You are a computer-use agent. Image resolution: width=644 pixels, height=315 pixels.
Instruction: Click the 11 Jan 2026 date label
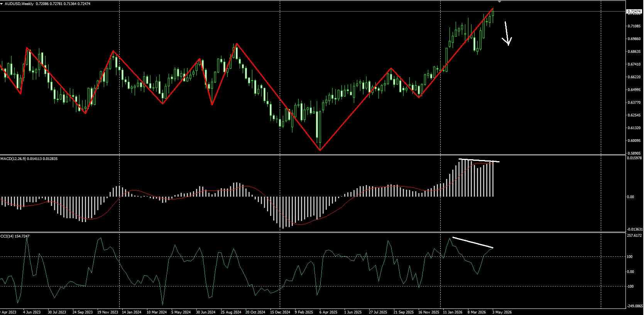(453, 312)
